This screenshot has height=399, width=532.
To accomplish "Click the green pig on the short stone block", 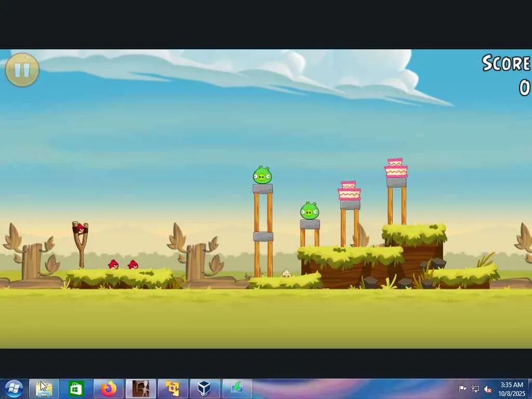I will (x=310, y=211).
